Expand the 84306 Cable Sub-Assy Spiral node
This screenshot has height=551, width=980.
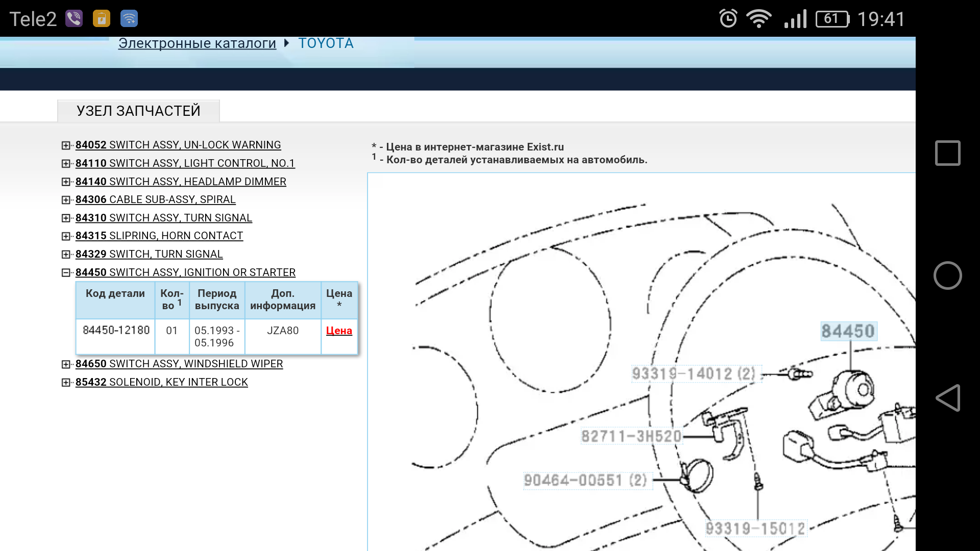[x=66, y=200]
